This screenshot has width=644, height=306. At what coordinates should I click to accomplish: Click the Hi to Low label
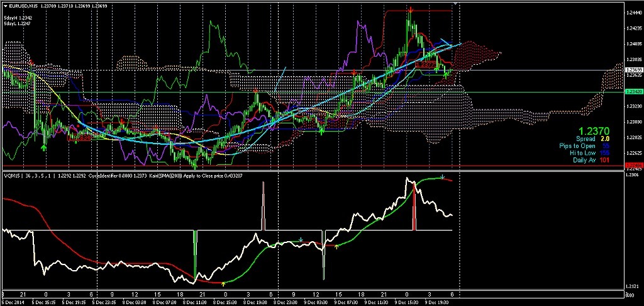coord(582,153)
